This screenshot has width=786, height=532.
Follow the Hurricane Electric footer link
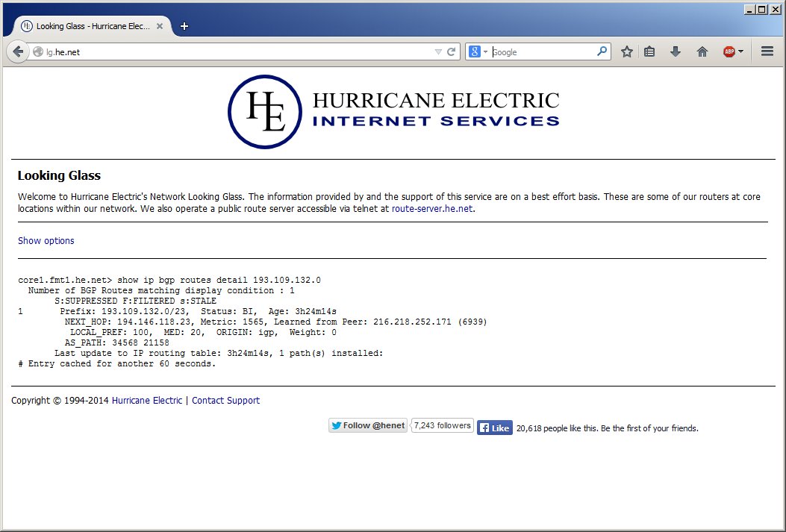tap(147, 401)
